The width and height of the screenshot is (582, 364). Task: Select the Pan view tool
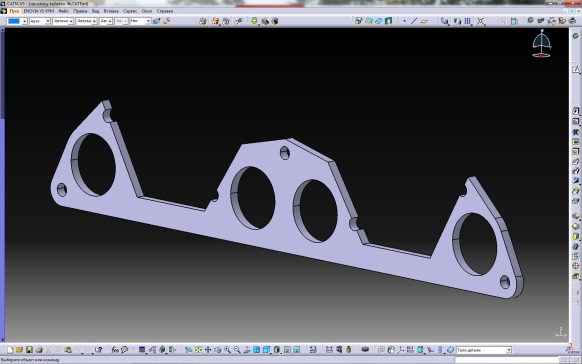(208, 350)
